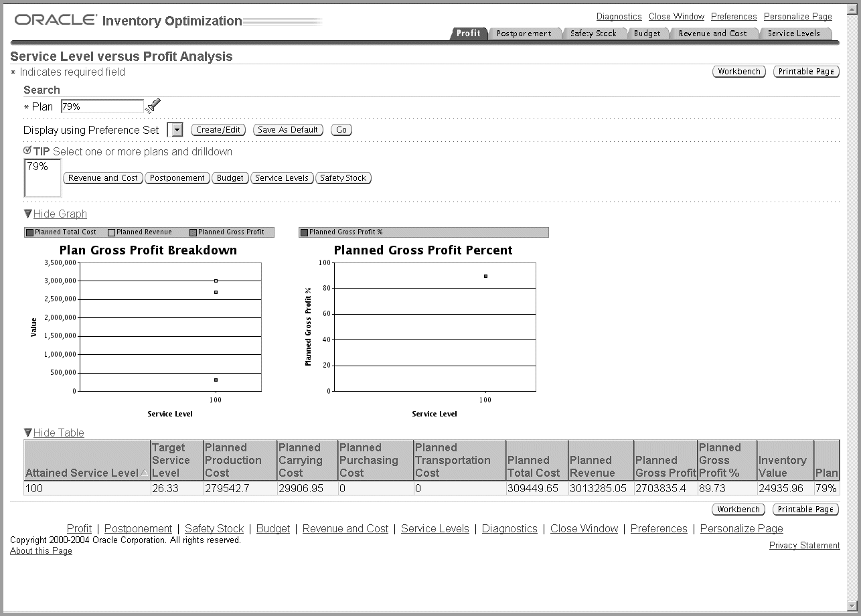Viewport: 861px width, 616px height.
Task: Click footer Budget link
Action: 273,528
